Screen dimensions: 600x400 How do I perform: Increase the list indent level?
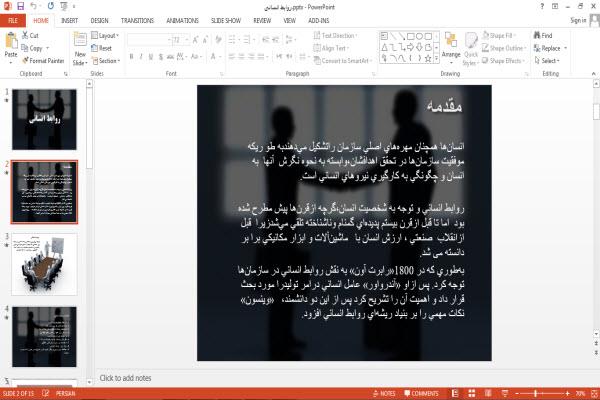(x=276, y=39)
